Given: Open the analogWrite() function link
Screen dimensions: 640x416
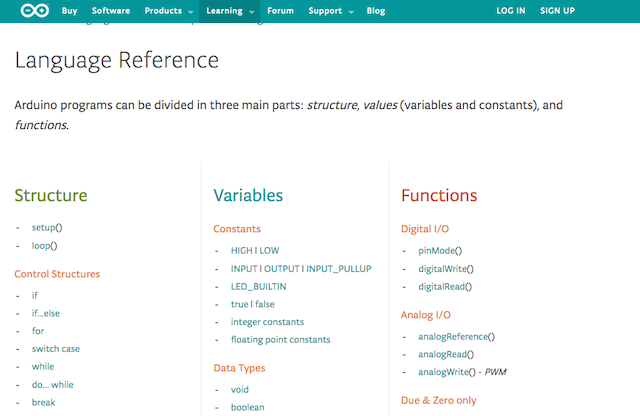Looking at the screenshot, I should coord(447,372).
